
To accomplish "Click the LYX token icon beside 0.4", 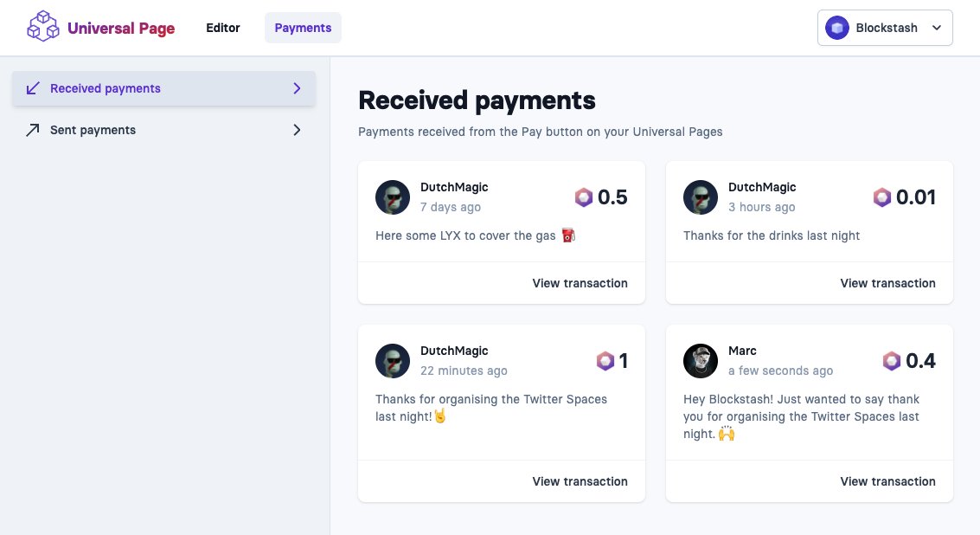I will (891, 360).
